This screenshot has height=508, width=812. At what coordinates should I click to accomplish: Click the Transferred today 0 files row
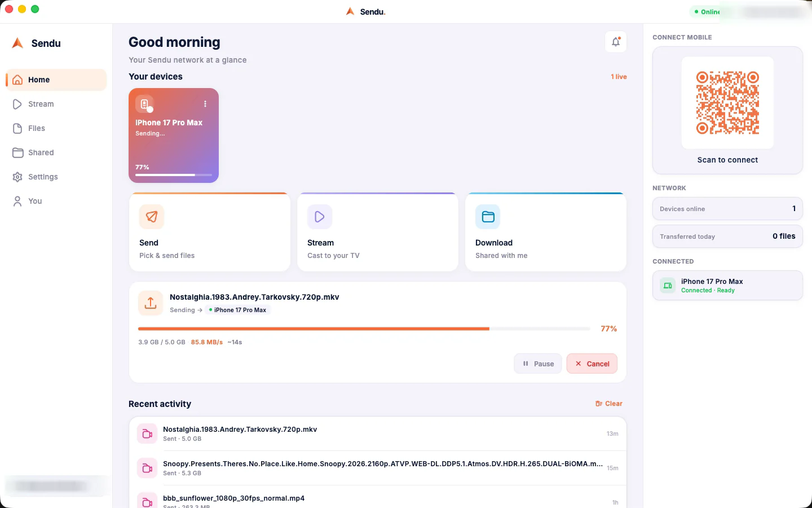tap(727, 237)
